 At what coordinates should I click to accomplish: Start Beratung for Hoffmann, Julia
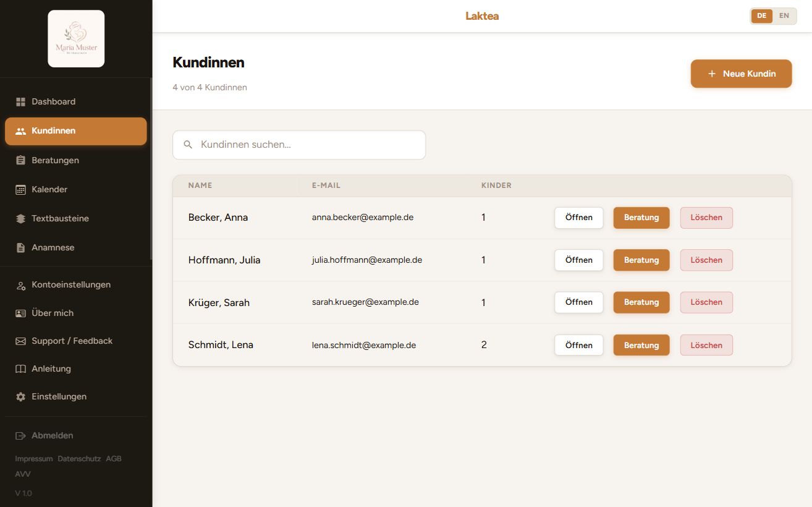pos(641,260)
